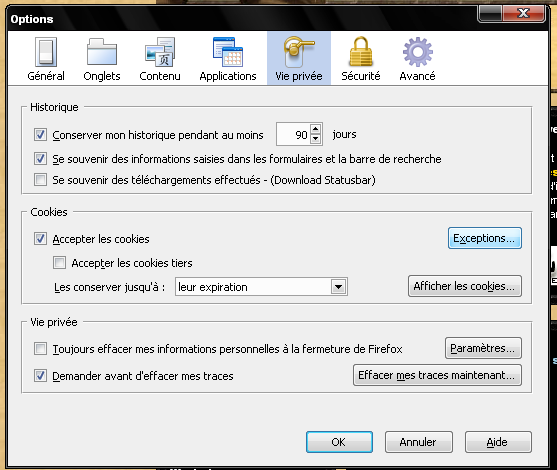Enable Accepter les cookies tiers
557x470 pixels.
(59, 263)
